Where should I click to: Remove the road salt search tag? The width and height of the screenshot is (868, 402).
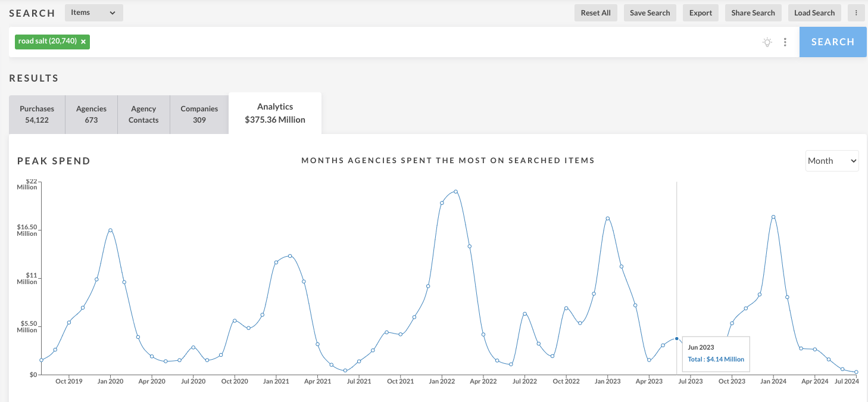click(x=83, y=42)
